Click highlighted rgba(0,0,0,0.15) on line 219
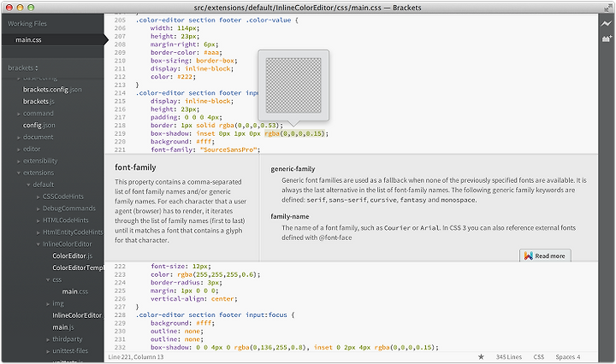 294,133
